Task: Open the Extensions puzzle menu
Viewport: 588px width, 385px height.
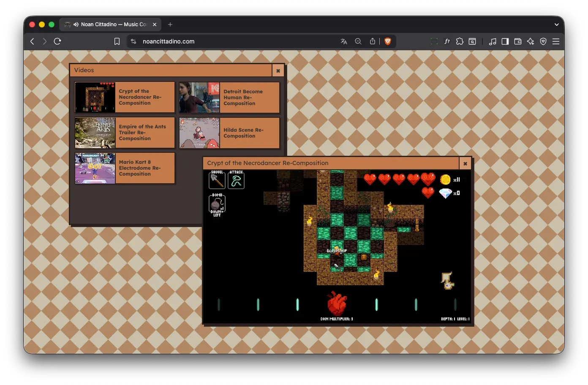Action: (x=460, y=41)
